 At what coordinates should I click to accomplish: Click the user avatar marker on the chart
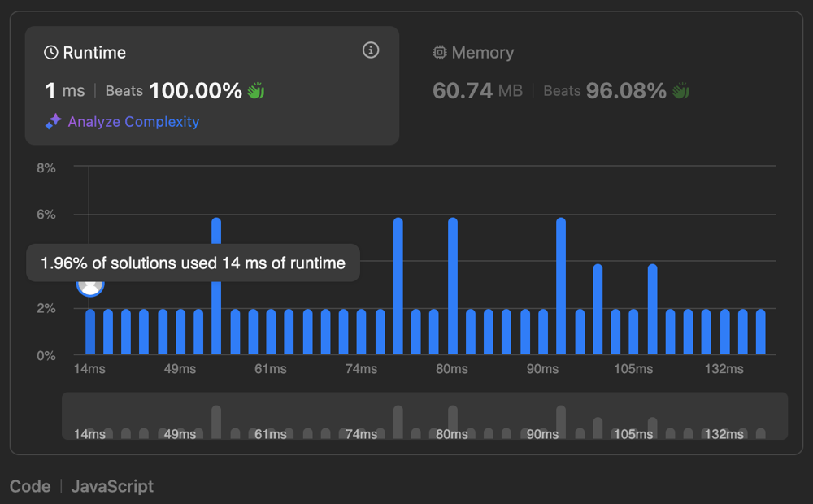90,285
